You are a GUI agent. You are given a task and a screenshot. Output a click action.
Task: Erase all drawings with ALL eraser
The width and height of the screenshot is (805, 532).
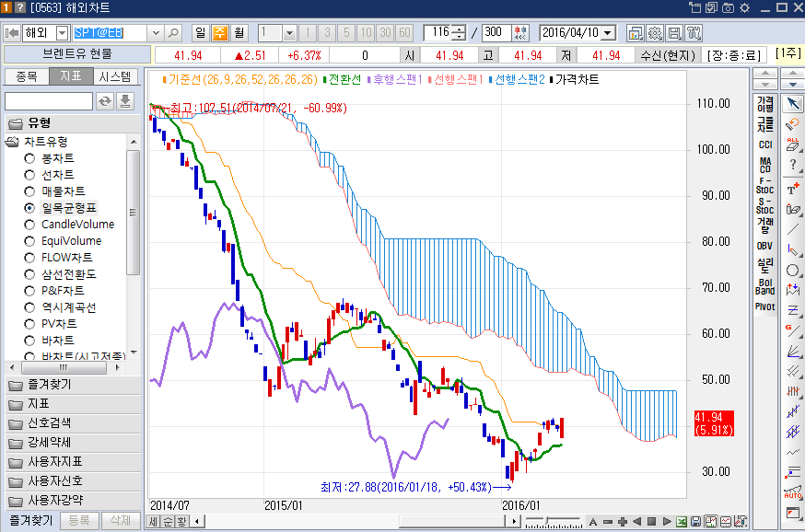point(792,145)
